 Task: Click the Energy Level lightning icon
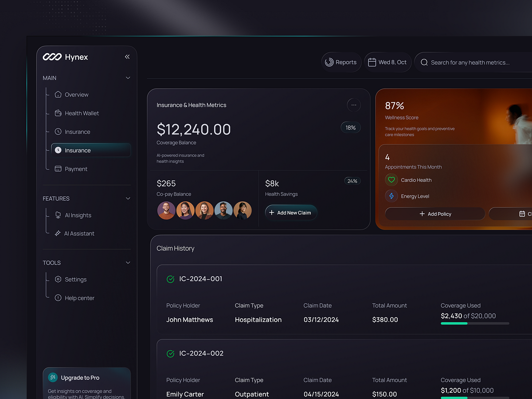click(391, 196)
